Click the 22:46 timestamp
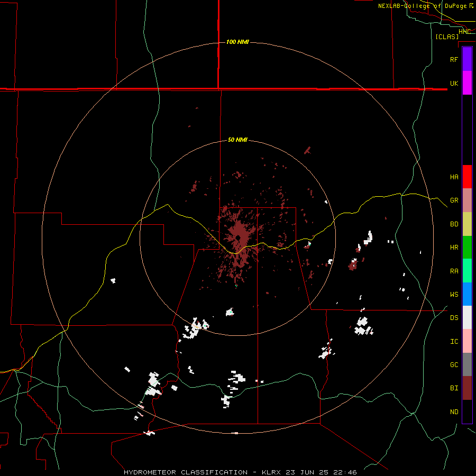 346,472
